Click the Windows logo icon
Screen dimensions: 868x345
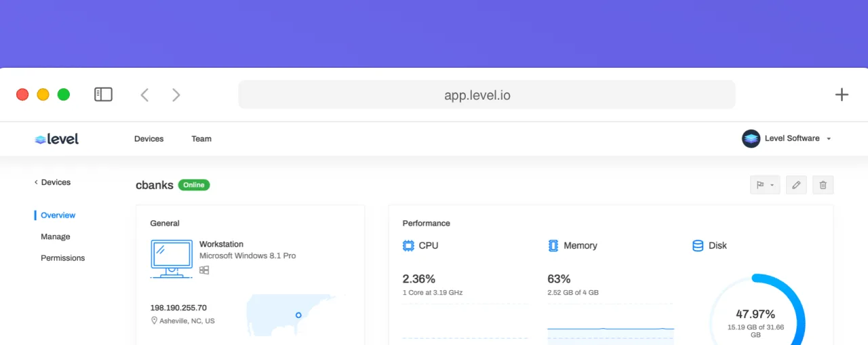pyautogui.click(x=204, y=270)
